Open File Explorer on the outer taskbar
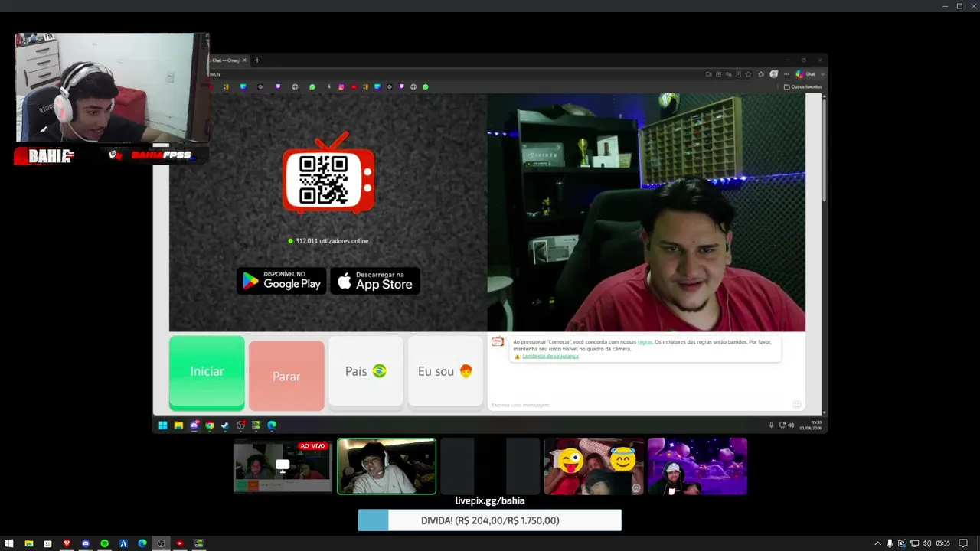Viewport: 980px width, 551px height. pos(28,543)
